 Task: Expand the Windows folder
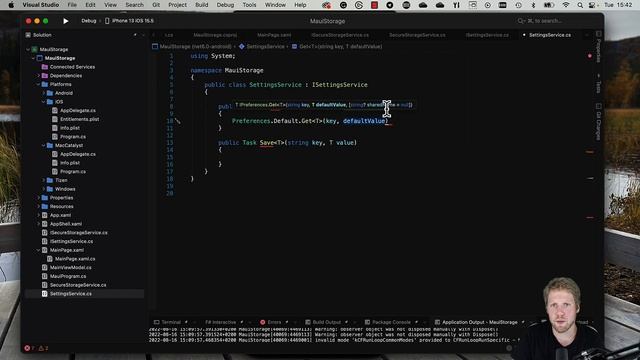coord(44,189)
